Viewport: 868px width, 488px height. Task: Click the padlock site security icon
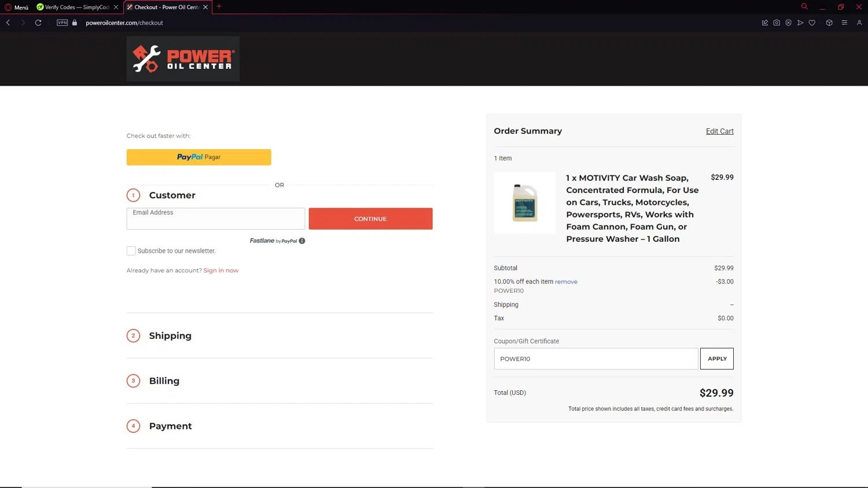(75, 23)
